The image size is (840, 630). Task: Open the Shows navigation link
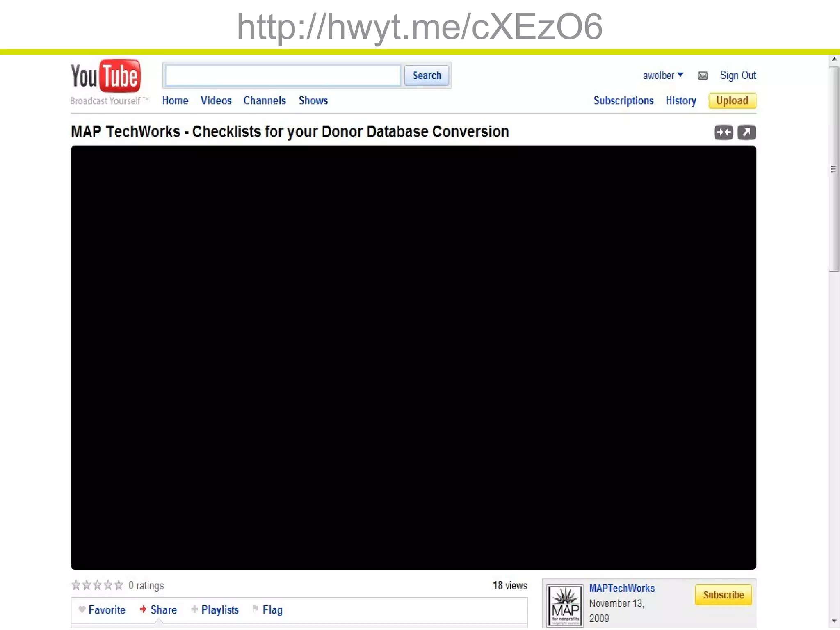tap(313, 100)
